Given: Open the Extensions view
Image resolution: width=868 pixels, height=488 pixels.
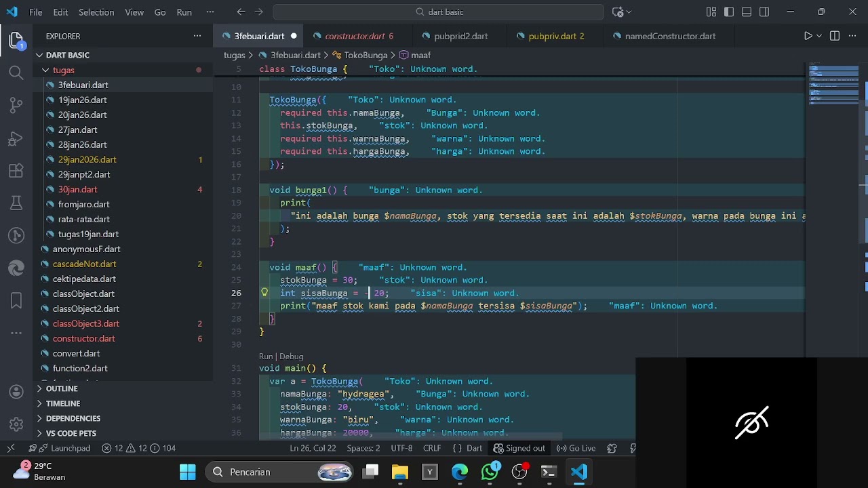Looking at the screenshot, I should coord(16,171).
